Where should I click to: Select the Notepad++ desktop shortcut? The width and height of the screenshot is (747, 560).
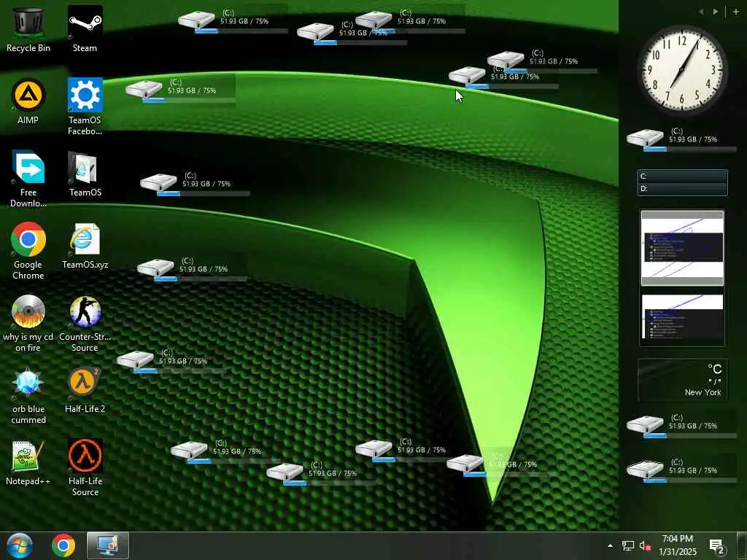(x=28, y=462)
